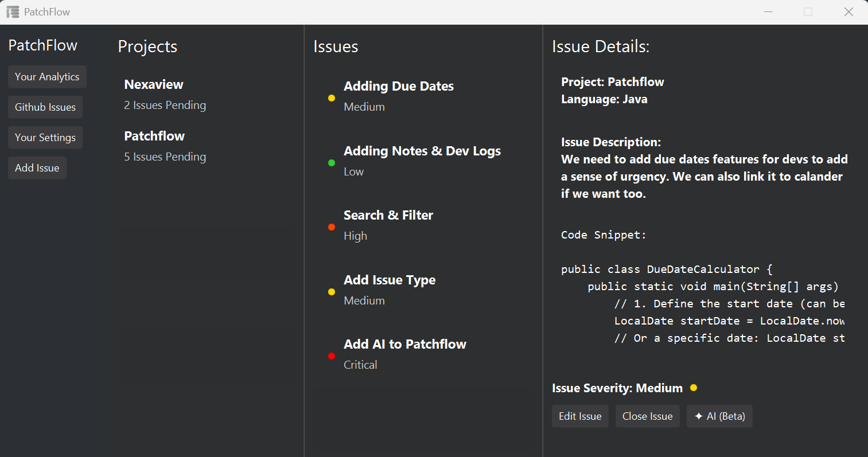Click orange severity dot beside Search & Filter
This screenshot has height=457, width=868.
tap(332, 227)
